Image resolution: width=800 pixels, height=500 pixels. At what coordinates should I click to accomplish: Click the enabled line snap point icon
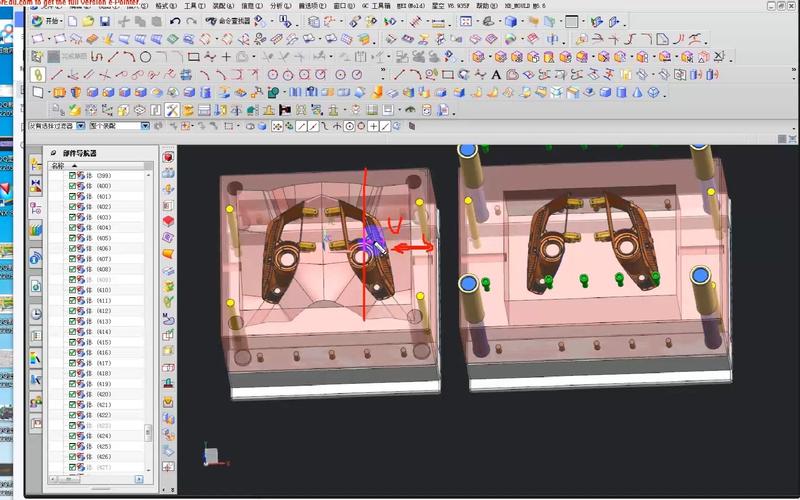click(302, 126)
